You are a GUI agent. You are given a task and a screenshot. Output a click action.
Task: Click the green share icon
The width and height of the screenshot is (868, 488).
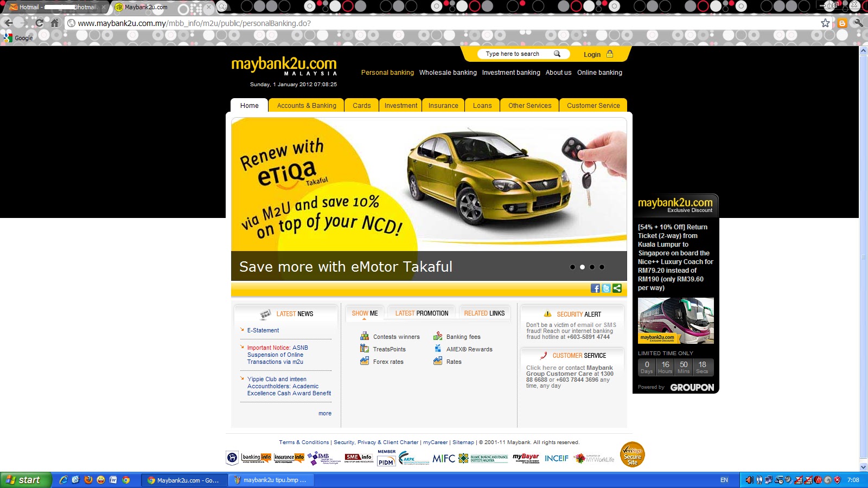(x=617, y=288)
